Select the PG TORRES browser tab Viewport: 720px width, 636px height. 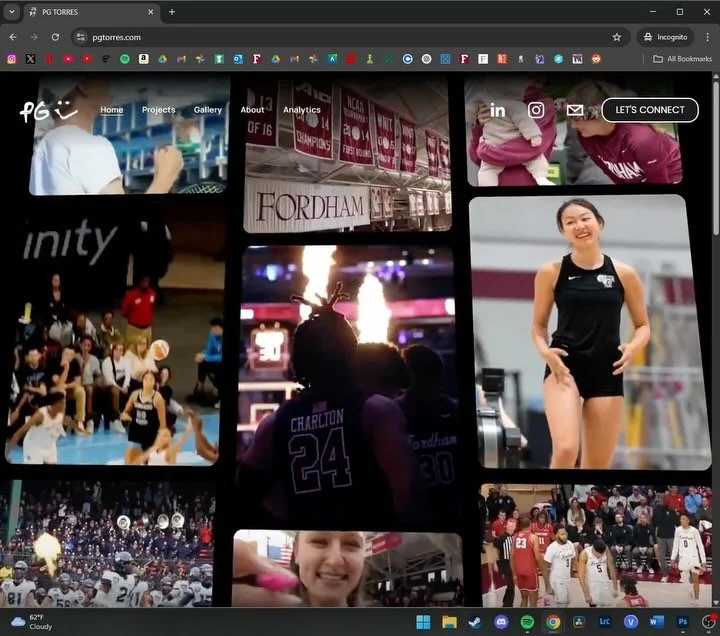[91, 12]
